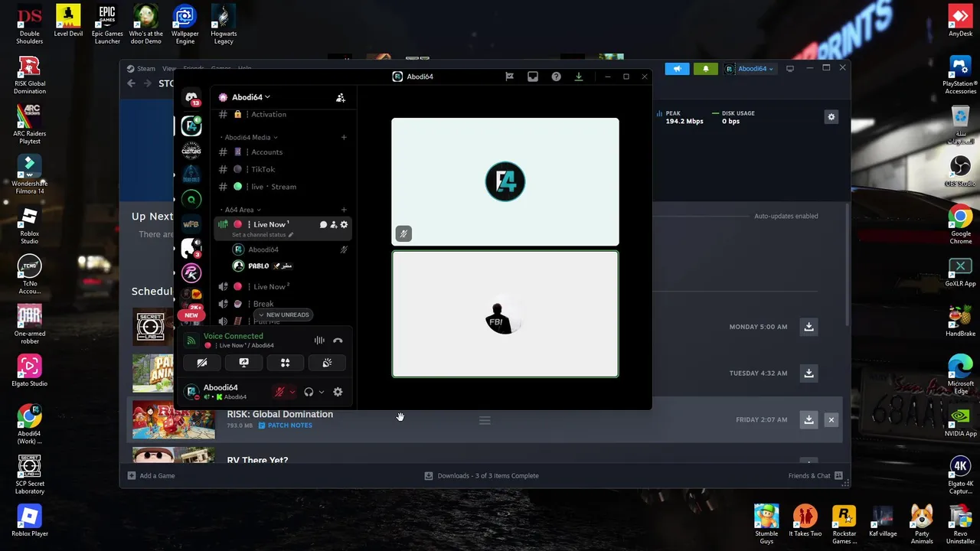The image size is (980, 551).
Task: Open the WFB server icon
Action: pyautogui.click(x=191, y=224)
